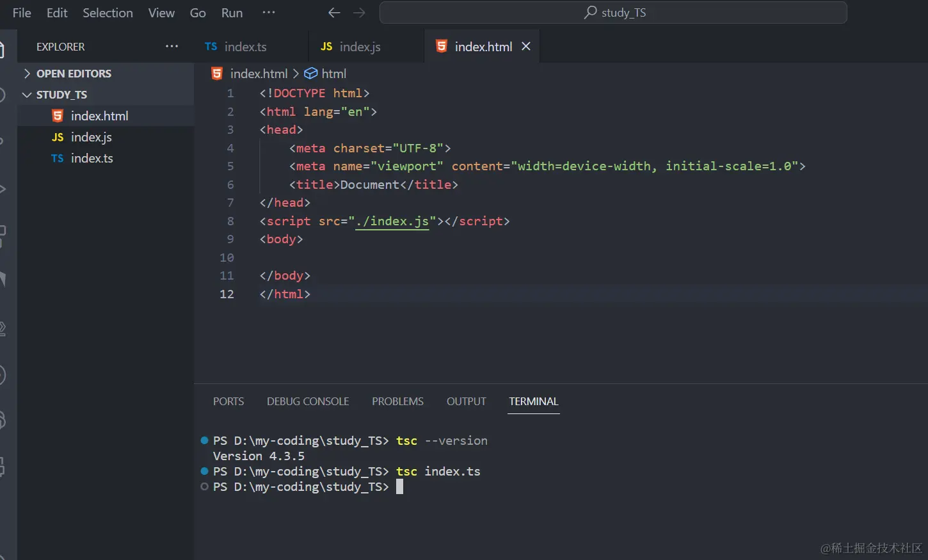Open index.ts from the Explorer tree
The image size is (928, 560).
[x=106, y=158]
